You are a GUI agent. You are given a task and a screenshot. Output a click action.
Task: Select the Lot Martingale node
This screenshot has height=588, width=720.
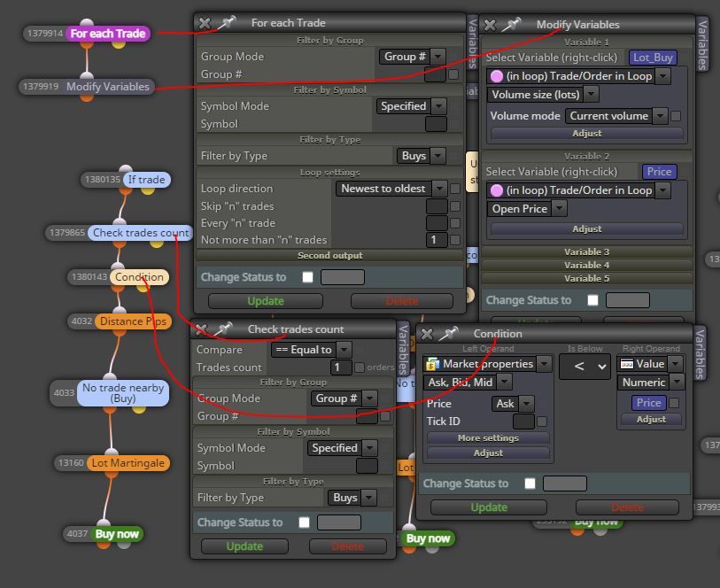pos(128,463)
